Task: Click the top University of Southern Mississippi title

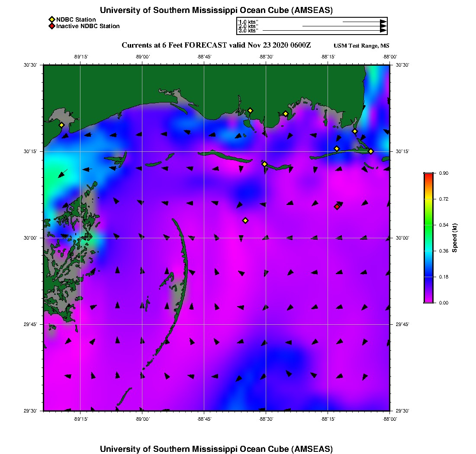Action: click(216, 10)
